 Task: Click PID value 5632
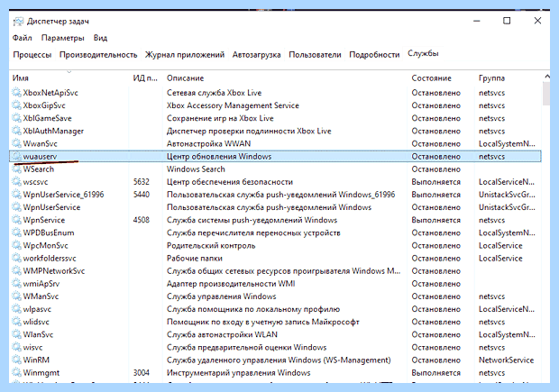click(x=142, y=182)
